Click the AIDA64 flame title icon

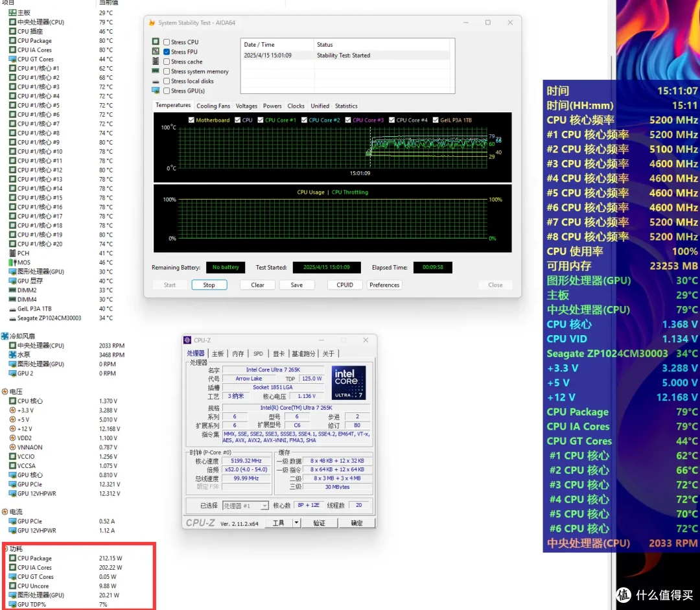click(152, 22)
